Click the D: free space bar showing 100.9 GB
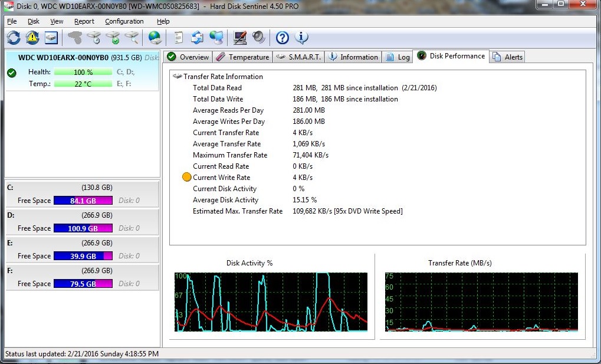Screen dimensions: 601x364 point(83,228)
